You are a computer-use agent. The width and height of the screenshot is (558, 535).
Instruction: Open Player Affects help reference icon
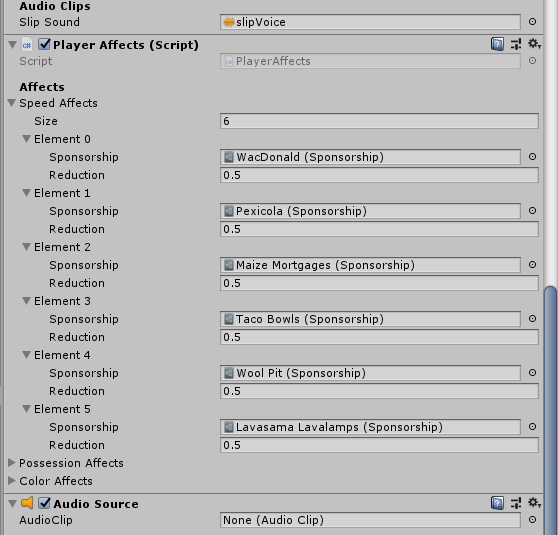(x=497, y=44)
